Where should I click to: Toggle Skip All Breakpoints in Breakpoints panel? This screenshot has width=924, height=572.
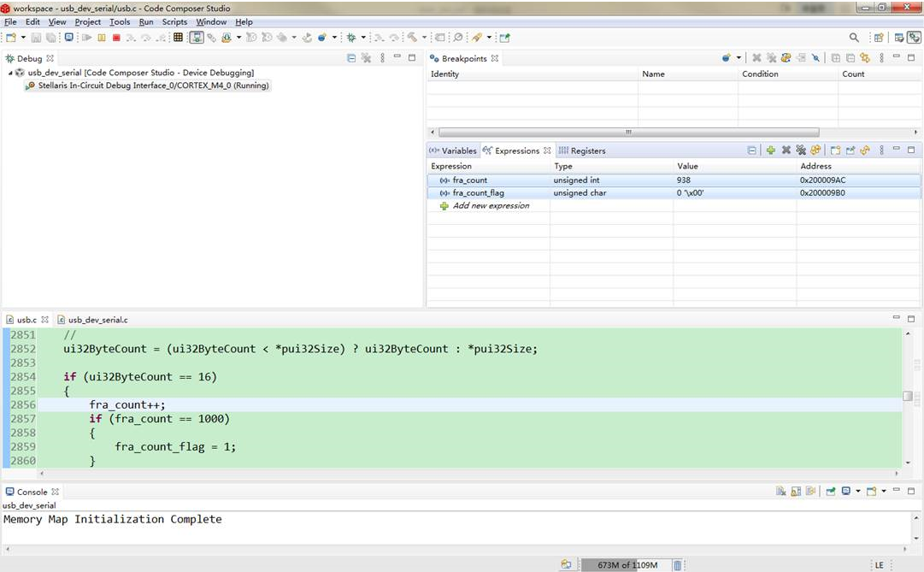click(815, 58)
